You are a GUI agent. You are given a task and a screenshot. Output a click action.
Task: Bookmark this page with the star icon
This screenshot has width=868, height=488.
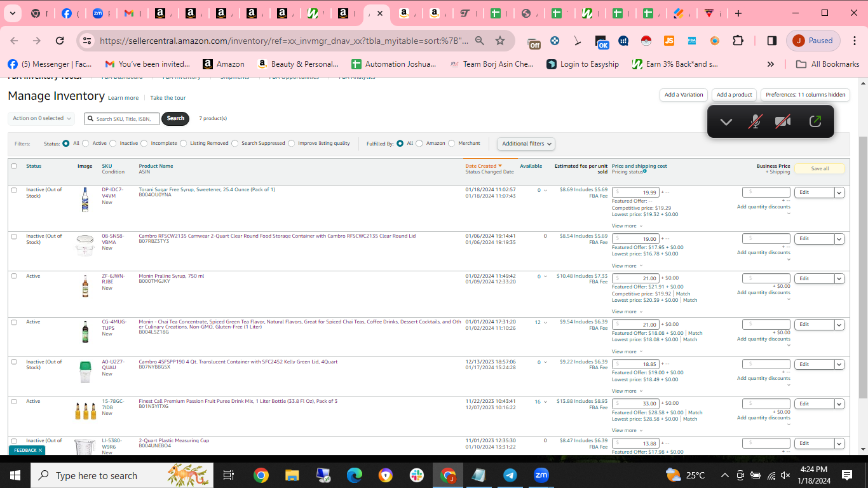tap(500, 41)
